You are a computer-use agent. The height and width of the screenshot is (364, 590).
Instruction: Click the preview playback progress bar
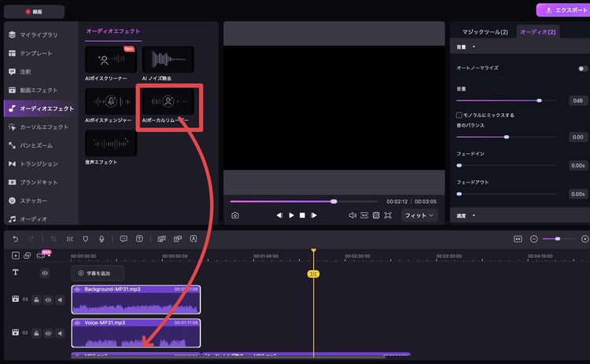click(304, 201)
